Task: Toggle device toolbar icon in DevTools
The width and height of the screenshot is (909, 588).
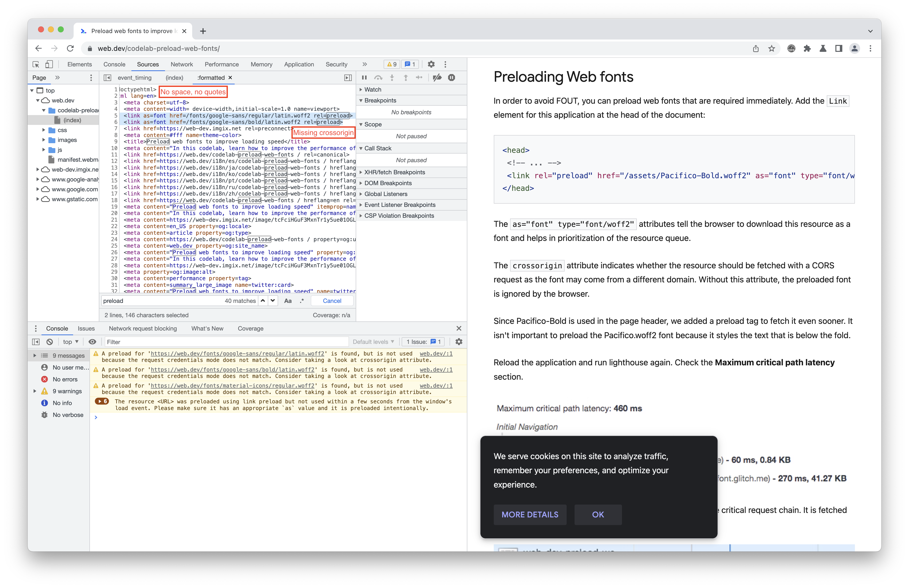Action: (x=49, y=64)
